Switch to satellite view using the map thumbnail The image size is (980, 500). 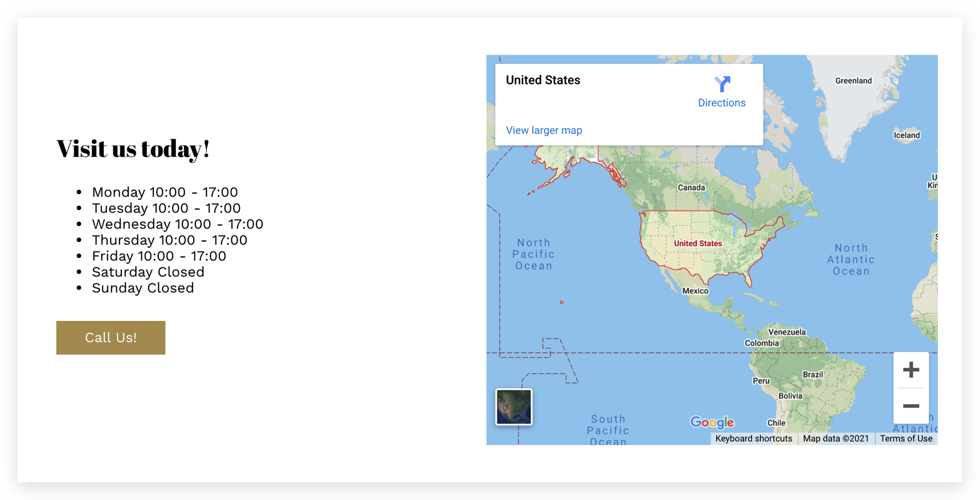click(x=512, y=407)
